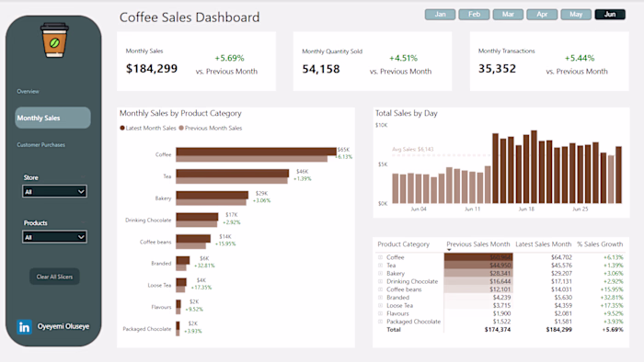
Task: Click the +5.69% sales growth figure card
Action: tap(229, 58)
